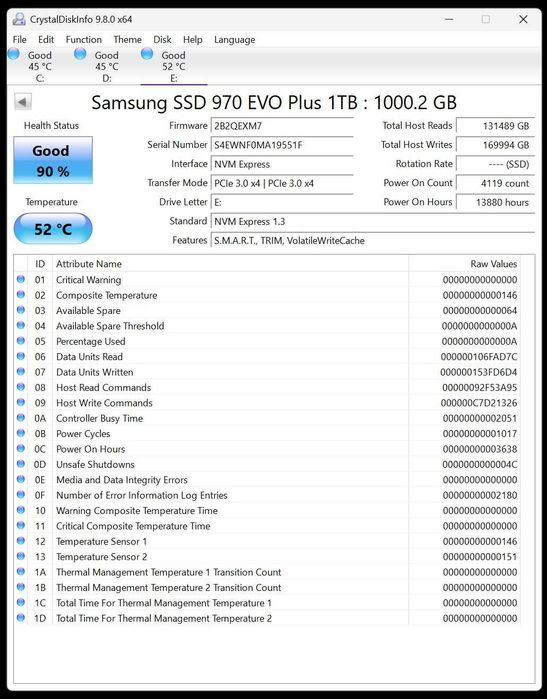Select Thermal Management Temperature 2 Transition Count row
Screen dimensions: 547x699
tap(267, 587)
